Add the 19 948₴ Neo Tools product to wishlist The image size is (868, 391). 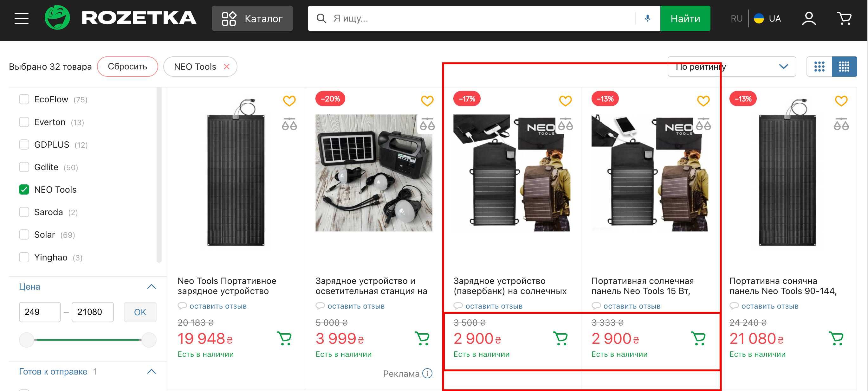pos(289,101)
